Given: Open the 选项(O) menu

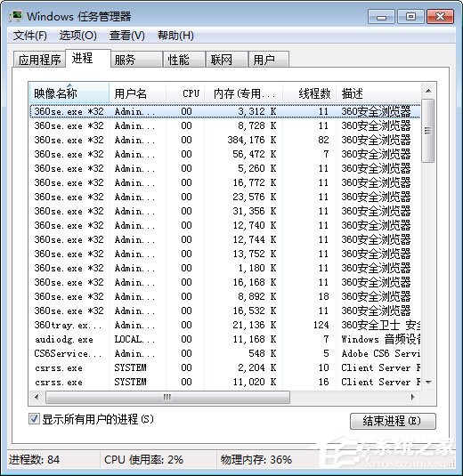Looking at the screenshot, I should 77,36.
